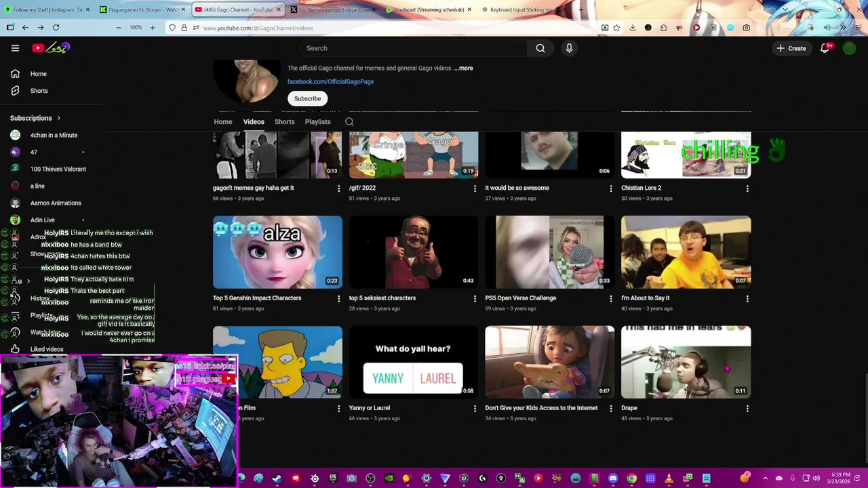Zoom out with minus icon in toolbar
This screenshot has height=488, width=868.
(x=119, y=28)
